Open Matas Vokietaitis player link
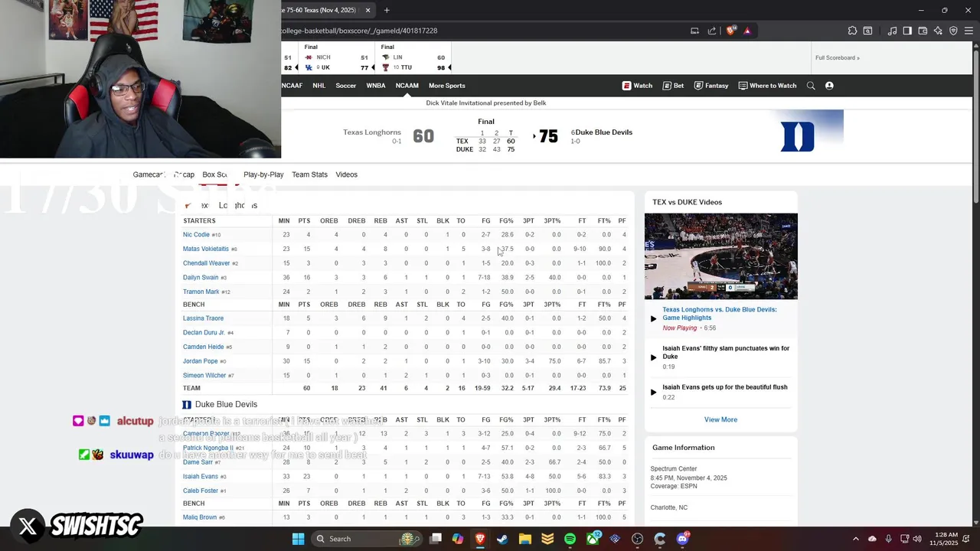Image resolution: width=980 pixels, height=551 pixels. point(206,249)
